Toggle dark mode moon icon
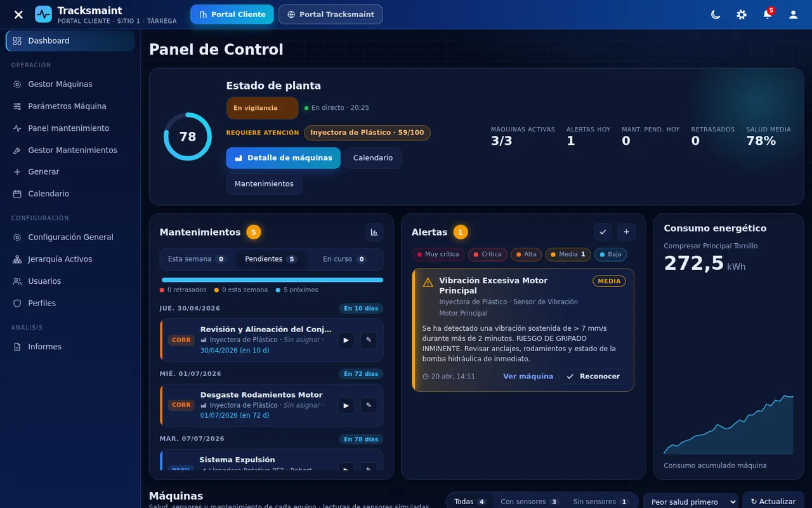The height and width of the screenshot is (508, 812). 716,15
